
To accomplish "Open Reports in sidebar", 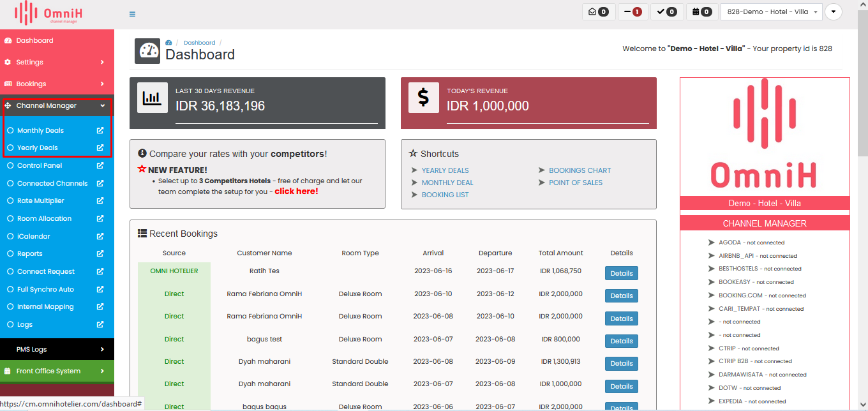I will coord(30,253).
